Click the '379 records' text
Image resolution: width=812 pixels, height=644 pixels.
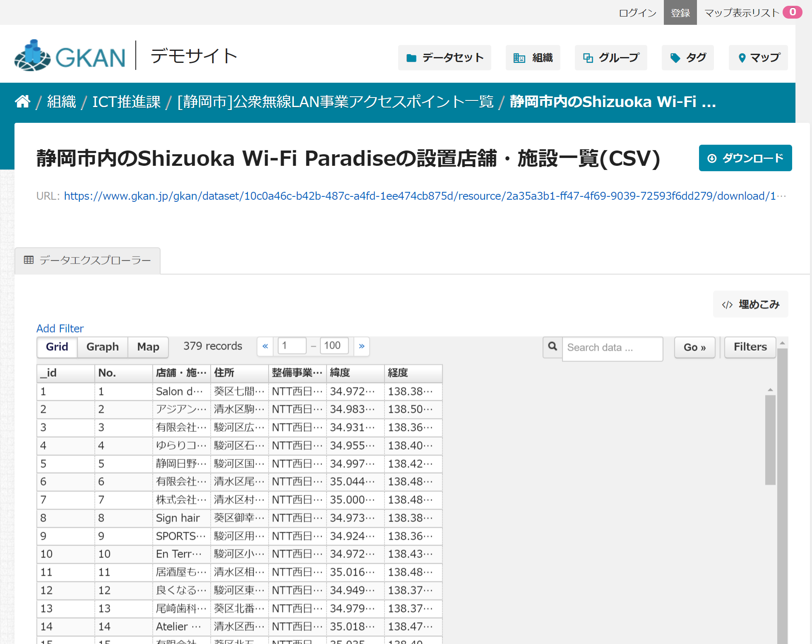click(213, 346)
